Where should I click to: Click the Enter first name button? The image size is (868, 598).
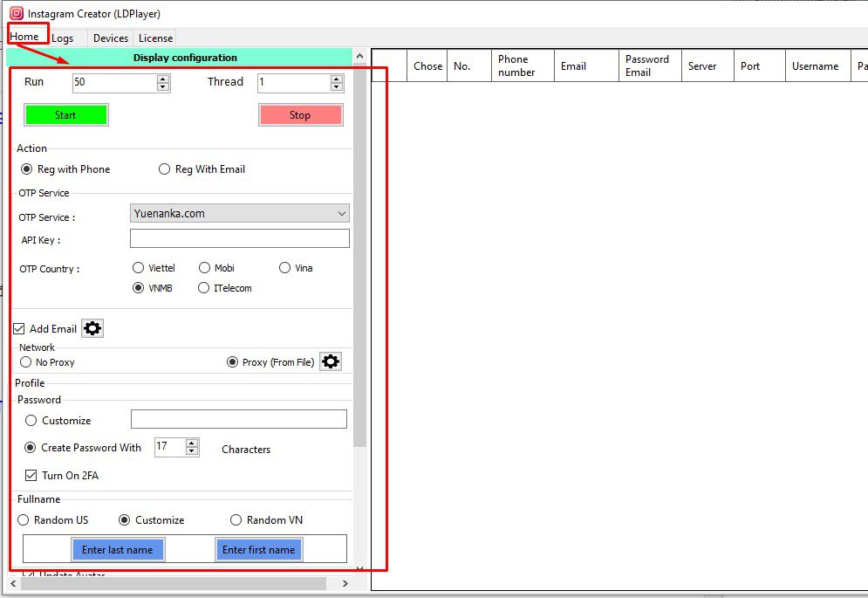tap(258, 550)
